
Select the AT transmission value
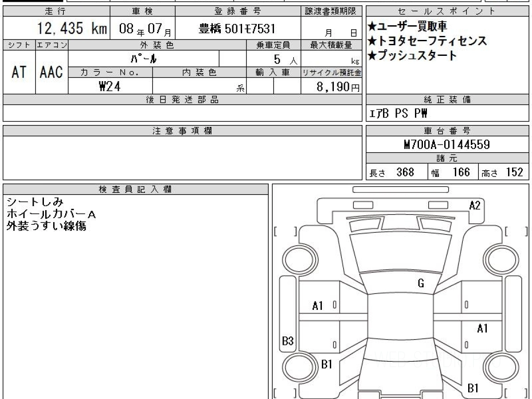point(19,72)
